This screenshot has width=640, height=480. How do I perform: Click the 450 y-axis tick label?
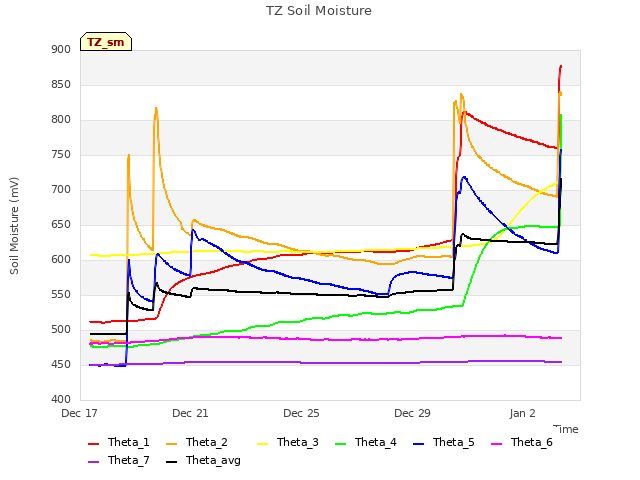61,364
